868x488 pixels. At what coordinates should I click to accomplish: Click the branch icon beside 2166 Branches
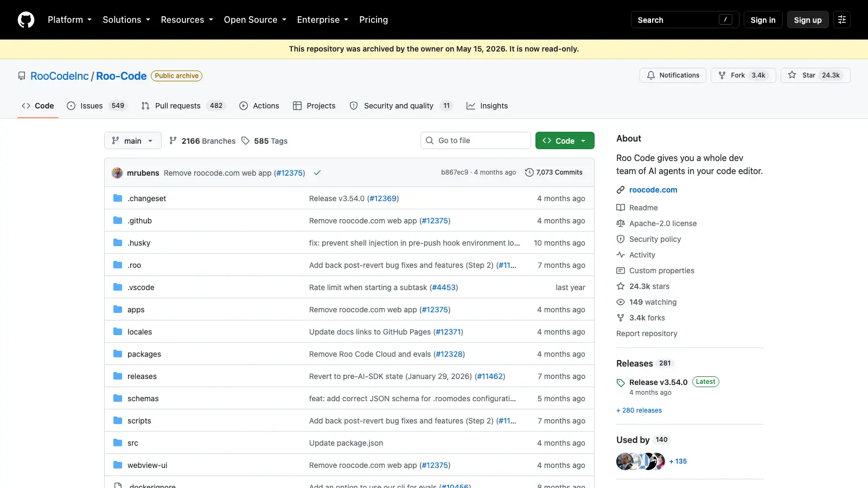[x=173, y=141]
